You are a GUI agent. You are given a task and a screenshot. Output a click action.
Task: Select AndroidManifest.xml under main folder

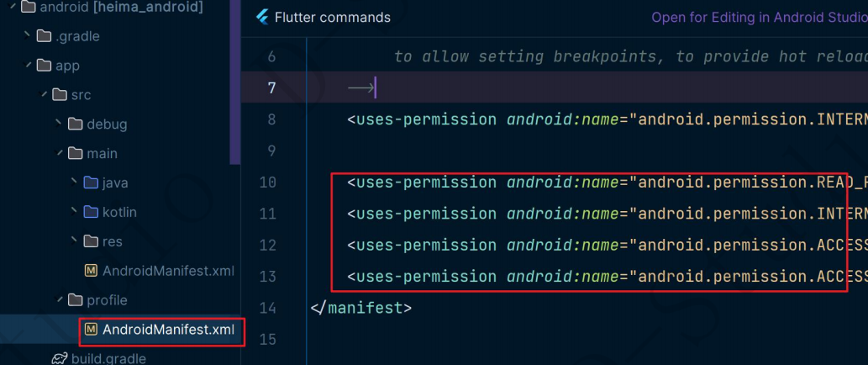click(168, 271)
